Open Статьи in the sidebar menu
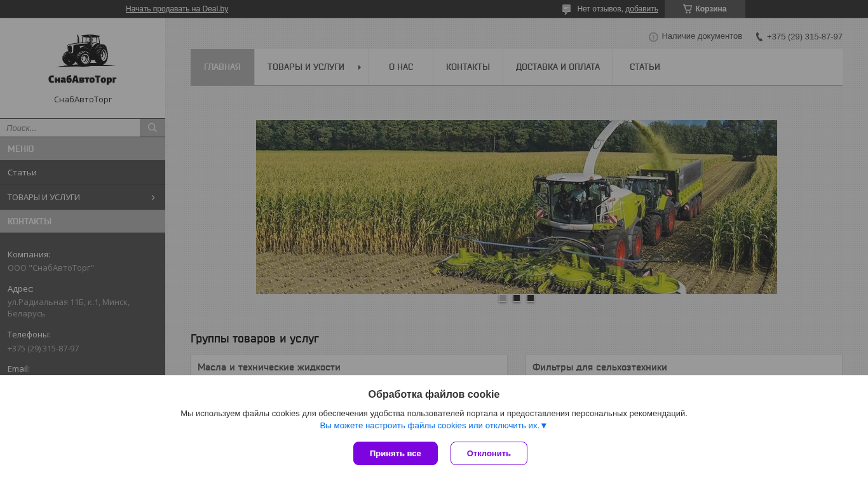This screenshot has height=488, width=868. point(83,172)
